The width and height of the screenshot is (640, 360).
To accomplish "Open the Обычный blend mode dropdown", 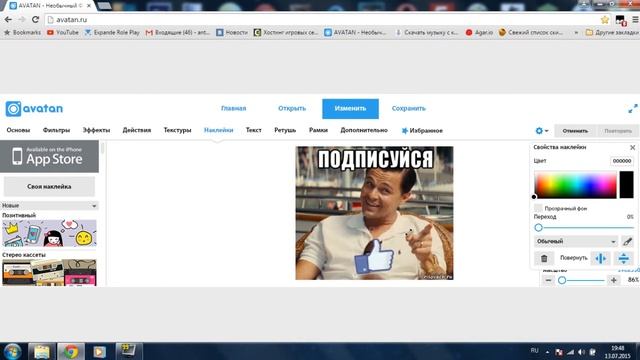I will (576, 241).
